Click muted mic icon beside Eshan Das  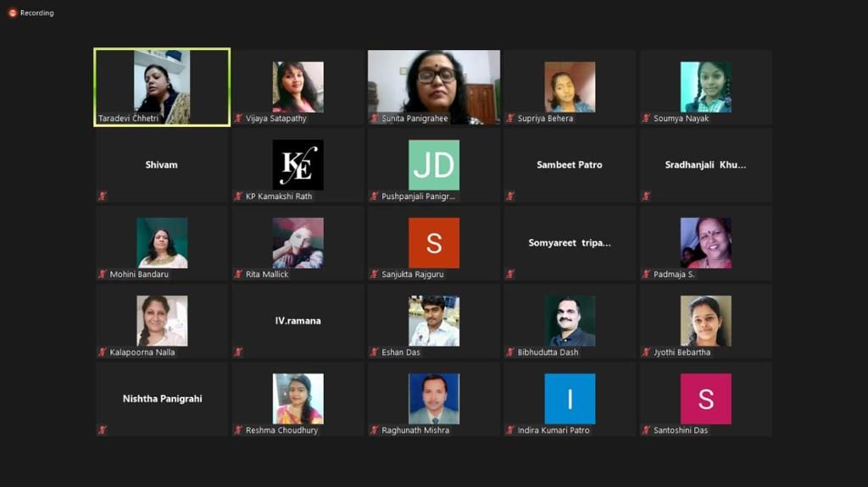tap(375, 352)
